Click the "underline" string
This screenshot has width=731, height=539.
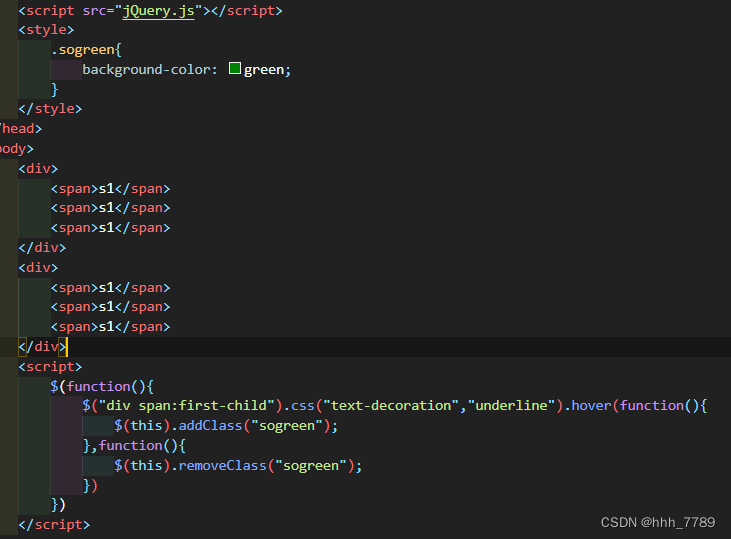[511, 406]
